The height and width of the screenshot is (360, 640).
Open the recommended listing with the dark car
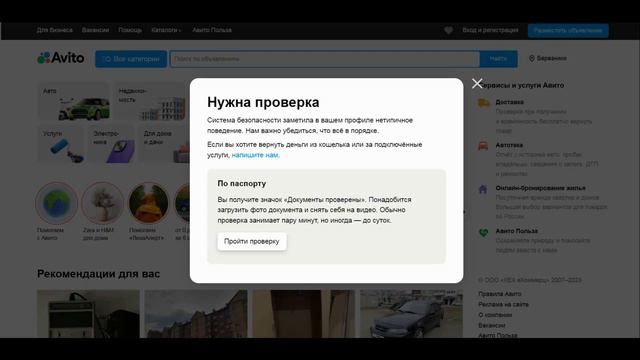411,314
